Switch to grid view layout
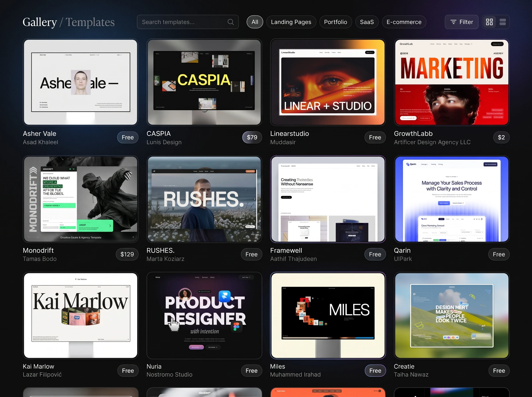 [489, 22]
